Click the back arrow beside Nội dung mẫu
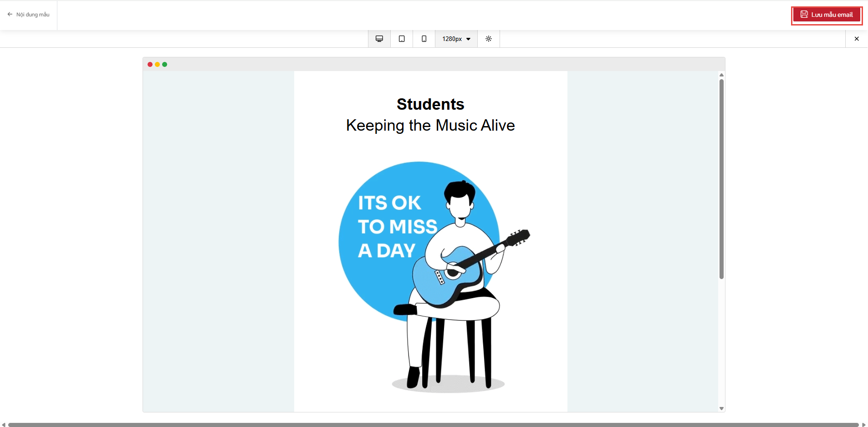This screenshot has width=868, height=427. 10,15
